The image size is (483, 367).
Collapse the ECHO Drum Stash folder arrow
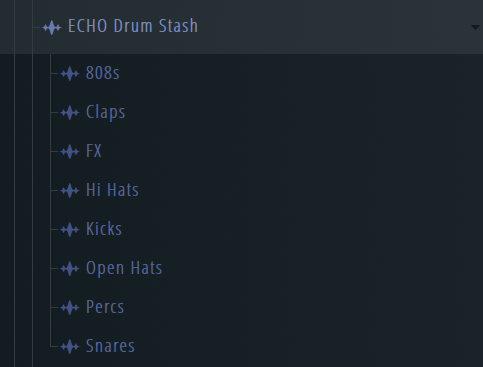point(476,27)
